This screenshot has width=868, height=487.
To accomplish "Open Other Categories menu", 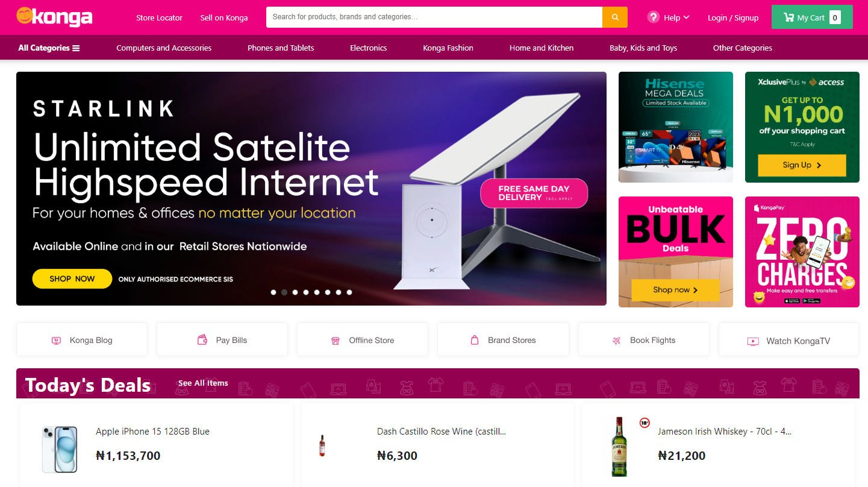I will [742, 48].
